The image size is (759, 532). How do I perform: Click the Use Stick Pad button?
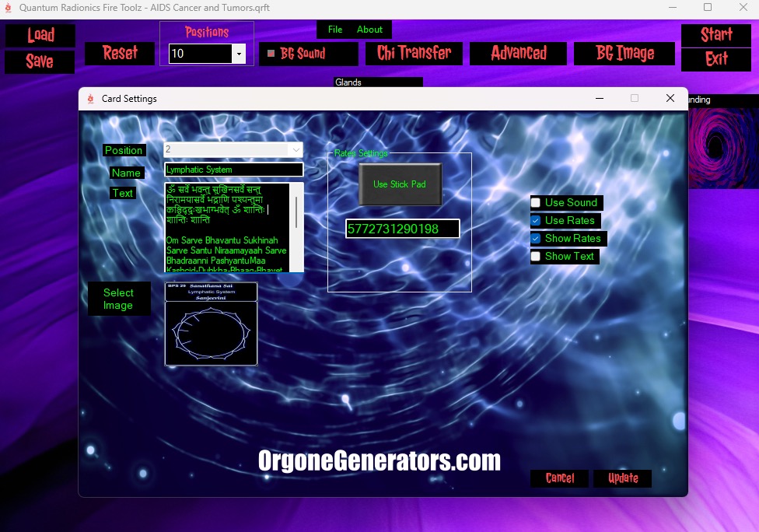[400, 184]
